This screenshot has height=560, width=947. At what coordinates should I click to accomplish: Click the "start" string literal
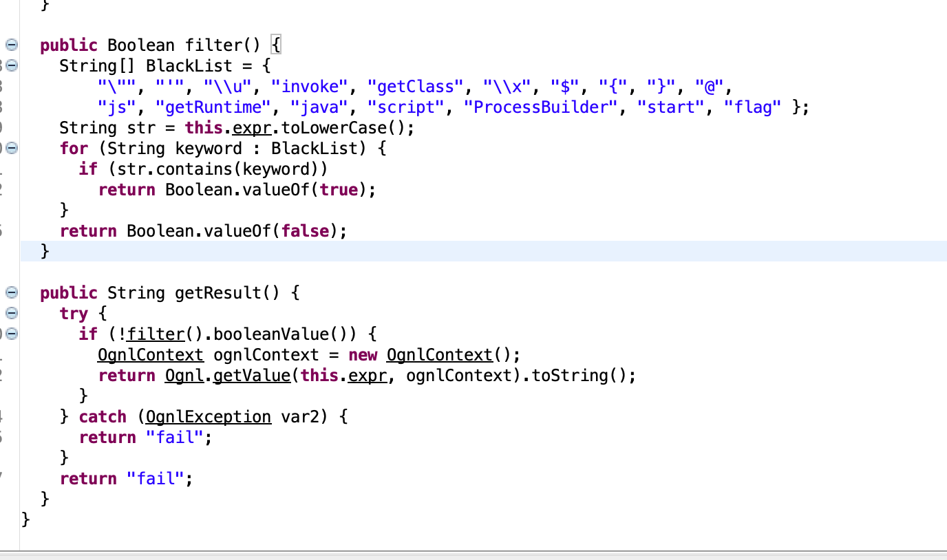coord(671,107)
